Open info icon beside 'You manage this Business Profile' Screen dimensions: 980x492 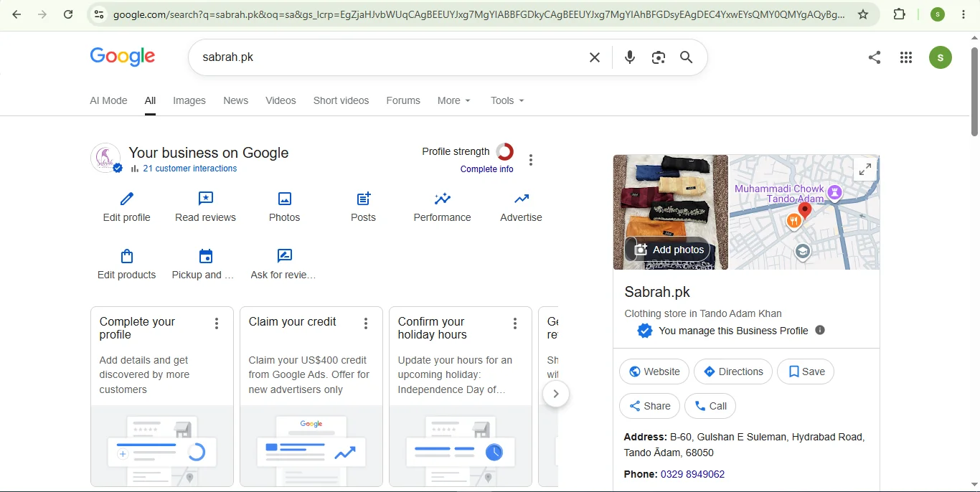point(820,331)
